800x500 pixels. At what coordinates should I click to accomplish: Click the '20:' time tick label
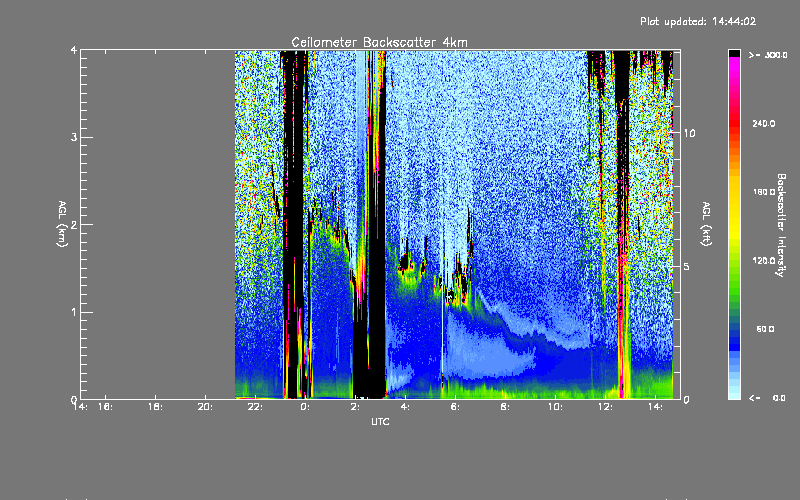206,407
